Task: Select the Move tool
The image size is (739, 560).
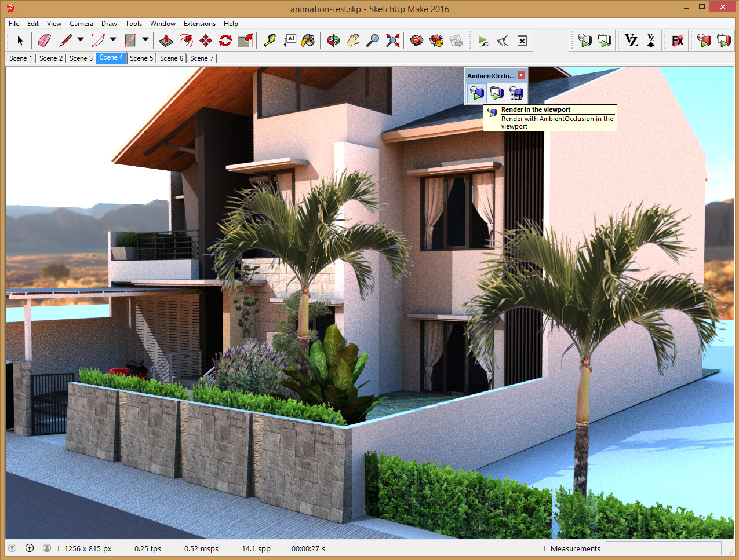Action: coord(206,41)
